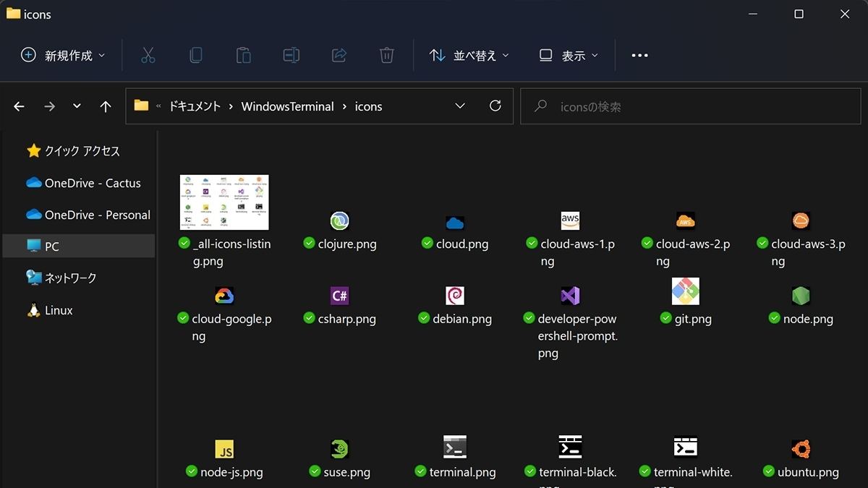Click the Paste clipboard icon
Screen dimensions: 868x488
coord(244,55)
